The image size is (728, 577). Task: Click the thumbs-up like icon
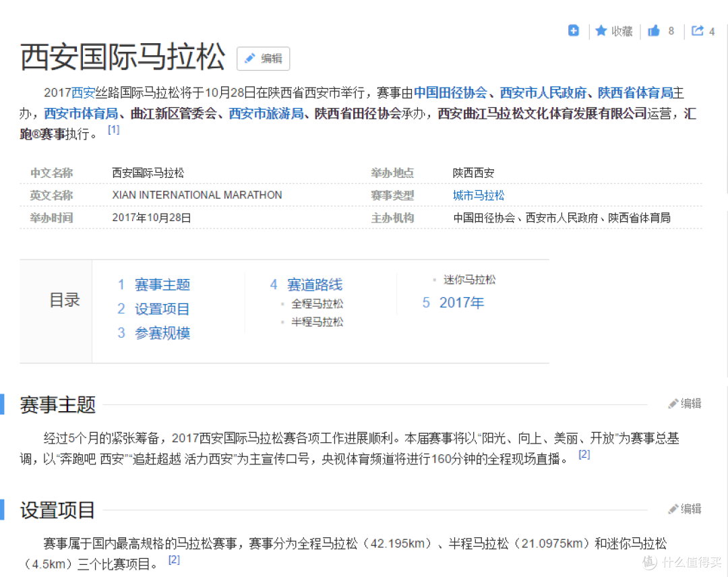pyautogui.click(x=654, y=30)
